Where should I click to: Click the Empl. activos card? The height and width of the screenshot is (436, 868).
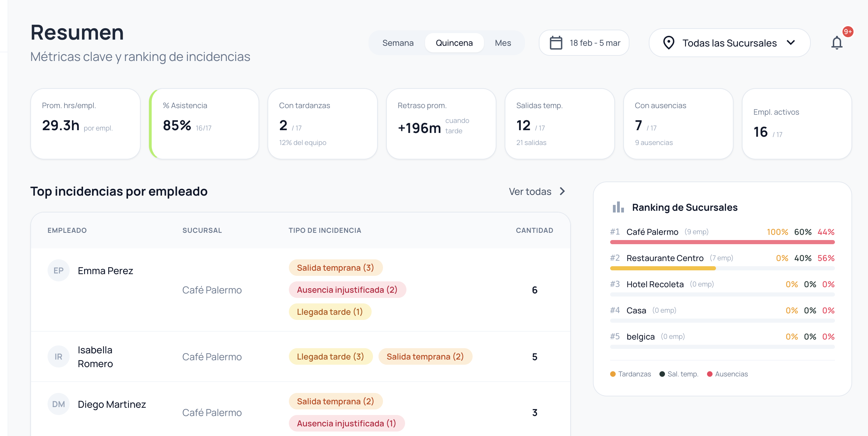click(x=797, y=124)
